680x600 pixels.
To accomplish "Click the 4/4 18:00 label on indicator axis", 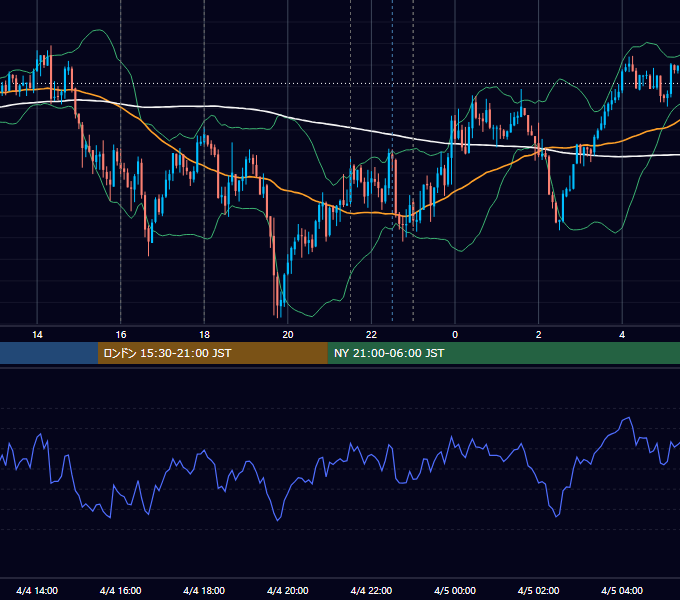I will click(204, 590).
